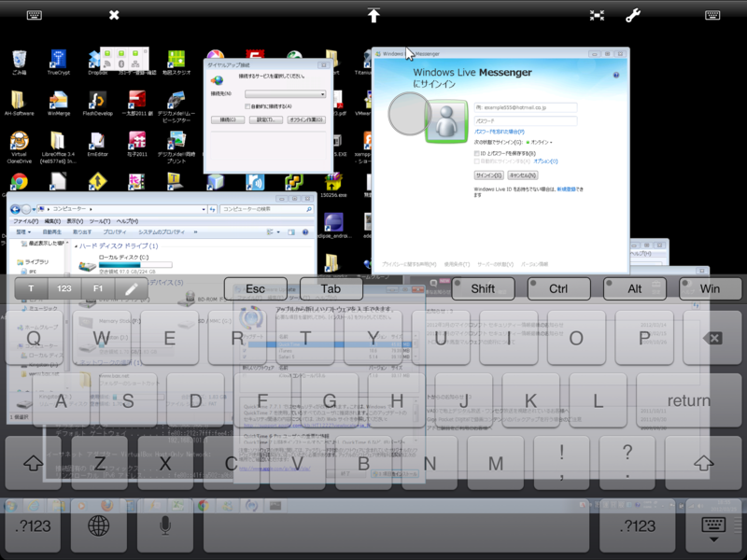The image size is (747, 560).
Task: Click the Explorer preview pane icon
Action: (291, 231)
